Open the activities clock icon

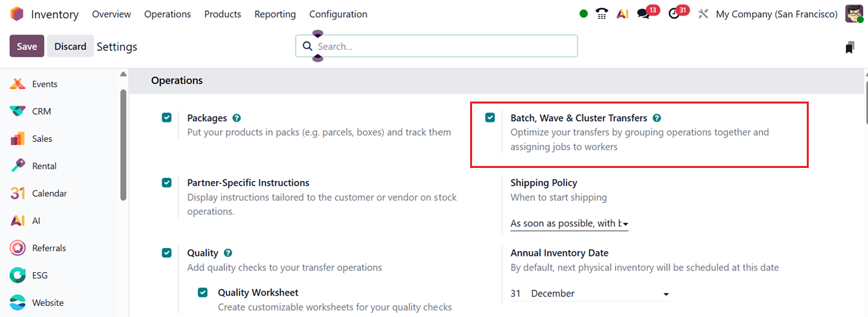tap(674, 14)
